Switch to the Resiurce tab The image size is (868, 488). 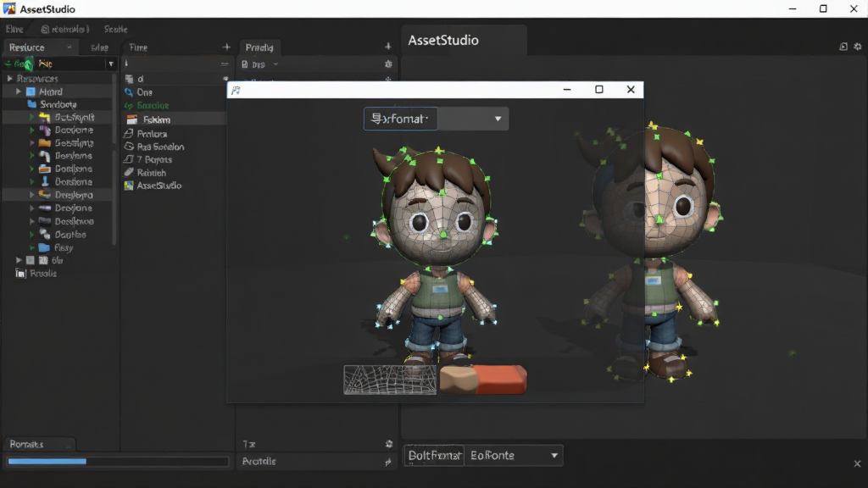click(x=41, y=47)
